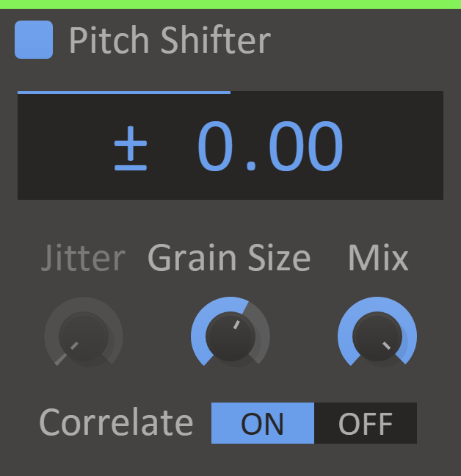The width and height of the screenshot is (461, 476).
Task: Click the Mix knob center
Action: 377,336
